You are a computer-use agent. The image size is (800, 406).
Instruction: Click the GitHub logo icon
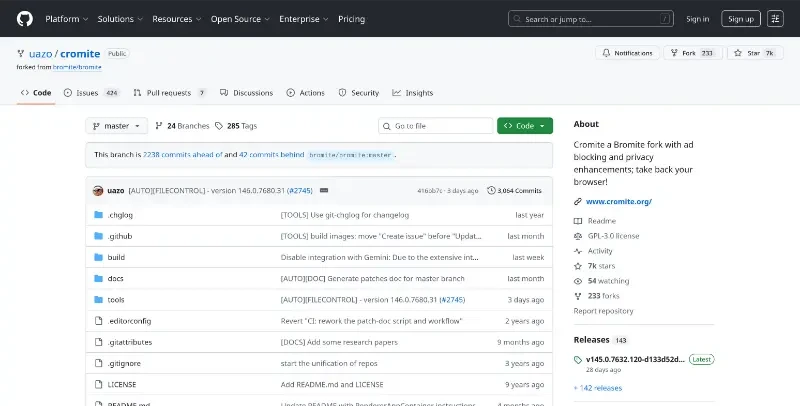[25, 18]
